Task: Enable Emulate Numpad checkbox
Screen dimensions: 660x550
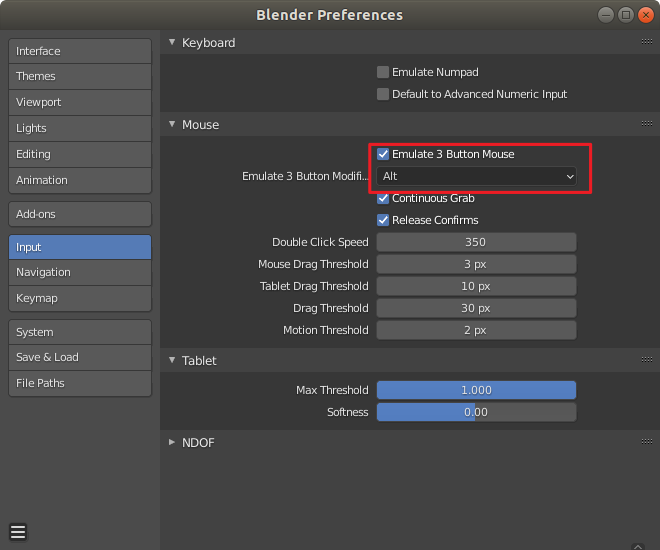Action: click(x=383, y=72)
